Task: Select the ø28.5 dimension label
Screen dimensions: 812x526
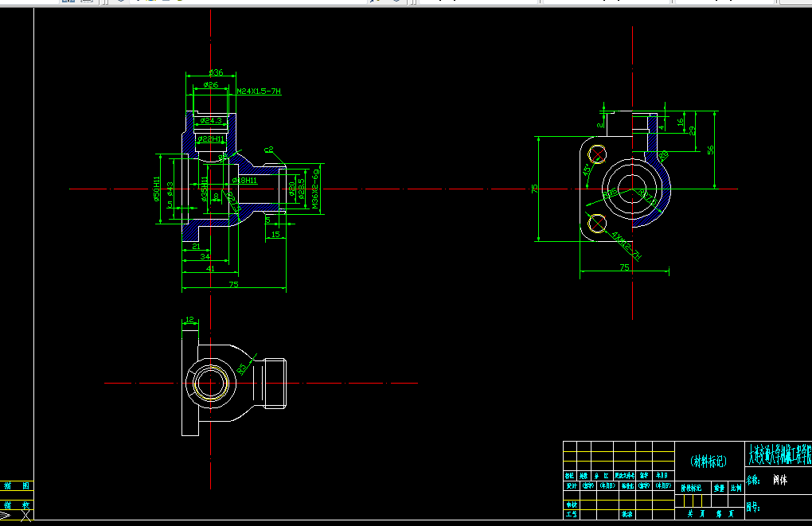Action: [302, 189]
